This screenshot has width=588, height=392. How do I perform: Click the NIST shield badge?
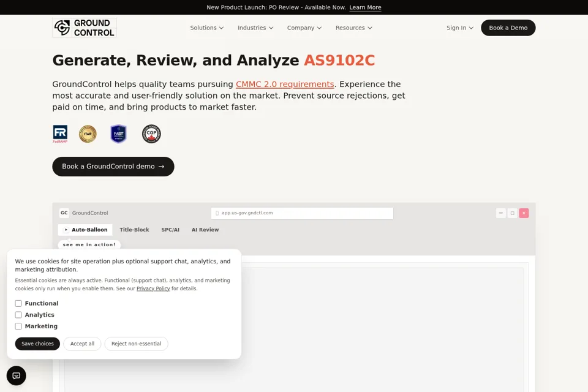click(118, 134)
